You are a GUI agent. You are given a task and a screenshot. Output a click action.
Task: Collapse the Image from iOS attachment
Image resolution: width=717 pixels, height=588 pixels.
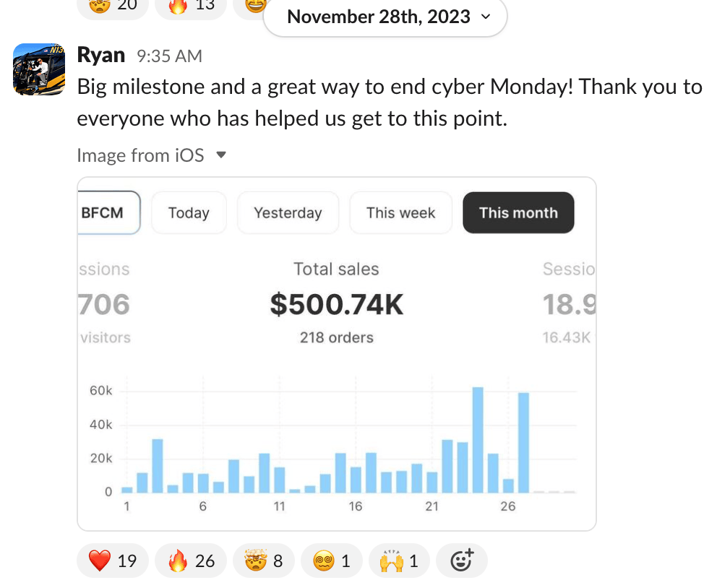click(222, 155)
